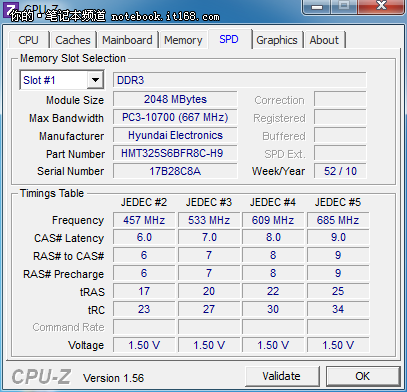Click the Manufacturer field Hyundai Electronics
The height and width of the screenshot is (392, 407).
[175, 135]
